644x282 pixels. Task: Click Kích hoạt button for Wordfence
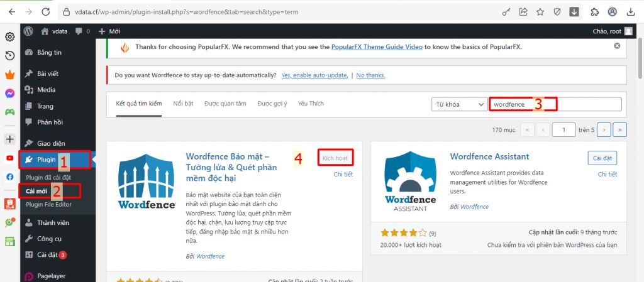point(336,158)
